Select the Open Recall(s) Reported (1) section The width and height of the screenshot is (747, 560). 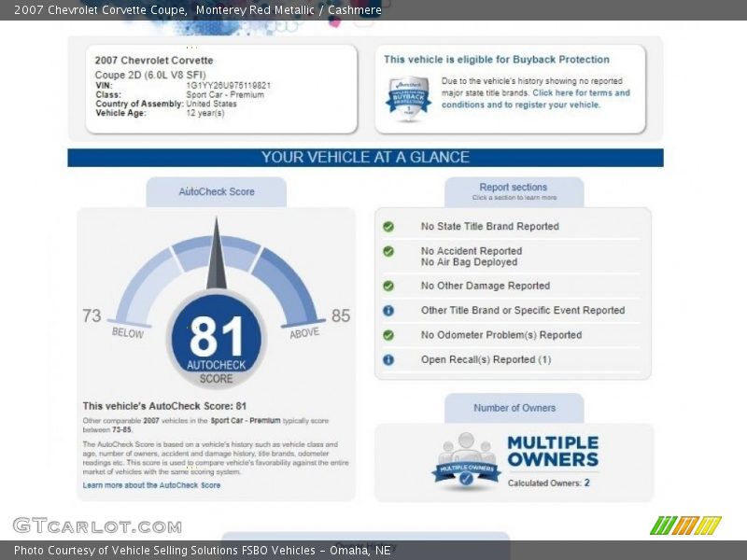486,359
